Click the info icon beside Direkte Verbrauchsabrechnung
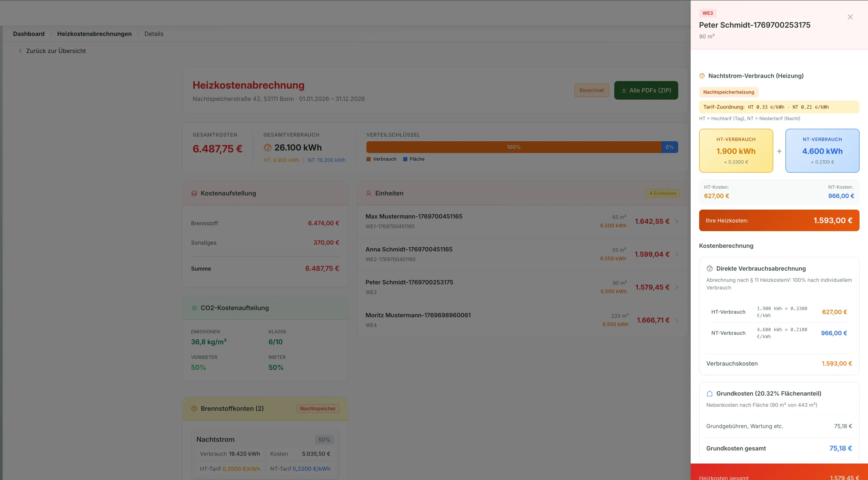 pyautogui.click(x=710, y=268)
